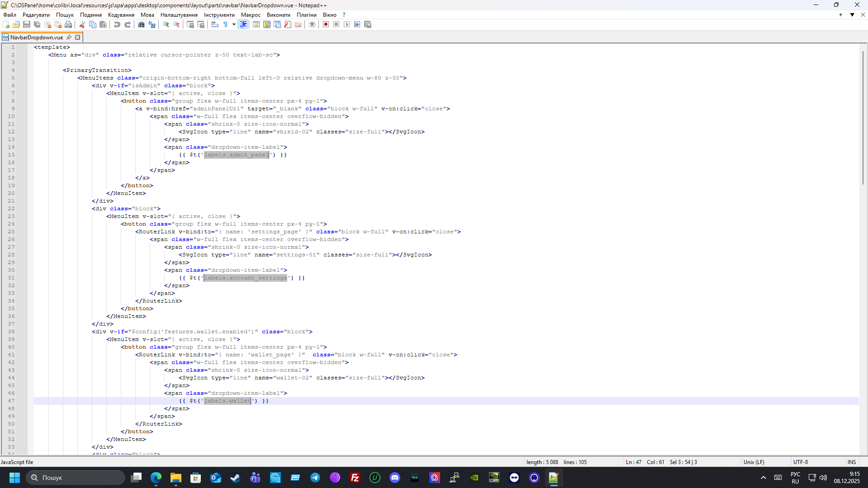The height and width of the screenshot is (488, 868).
Task: Expand the dropdown arrow beside Show All Characters
Action: point(234,24)
